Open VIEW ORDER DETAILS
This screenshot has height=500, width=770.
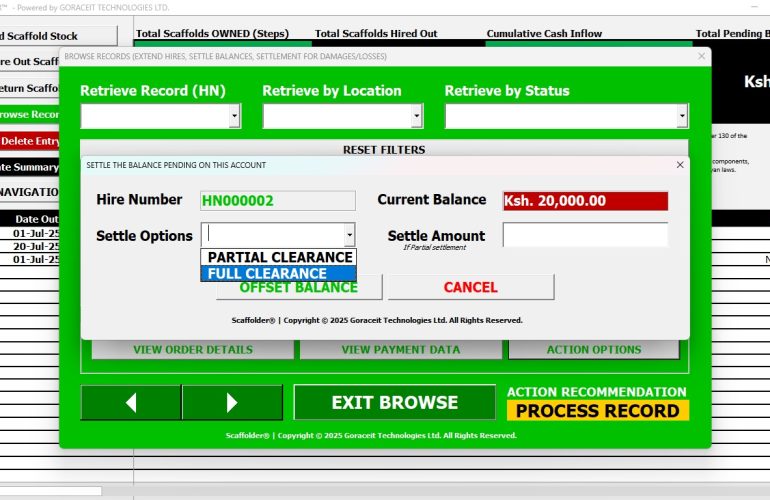pos(193,350)
